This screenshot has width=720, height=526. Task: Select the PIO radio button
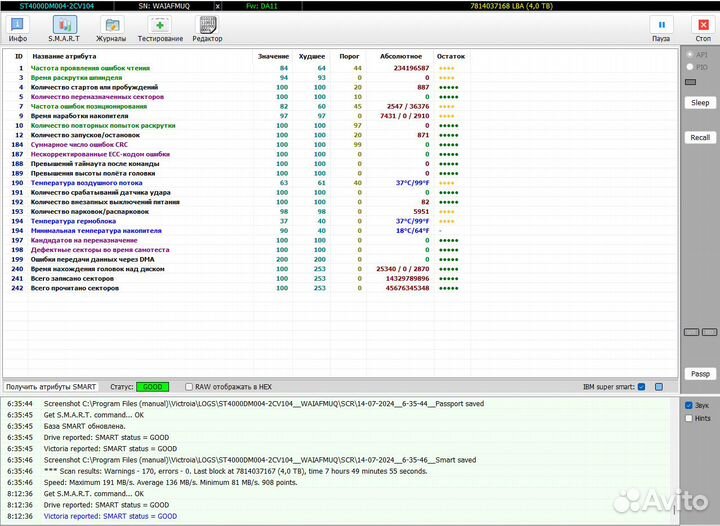[688, 68]
